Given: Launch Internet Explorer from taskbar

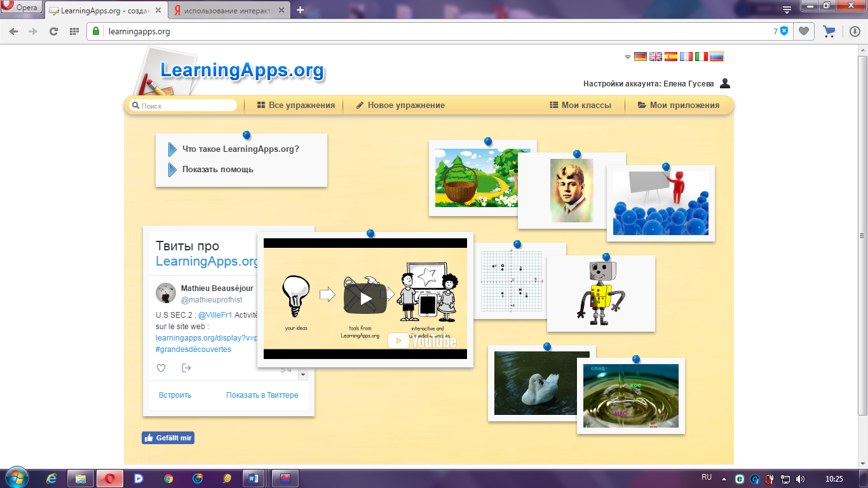Looking at the screenshot, I should [51, 478].
